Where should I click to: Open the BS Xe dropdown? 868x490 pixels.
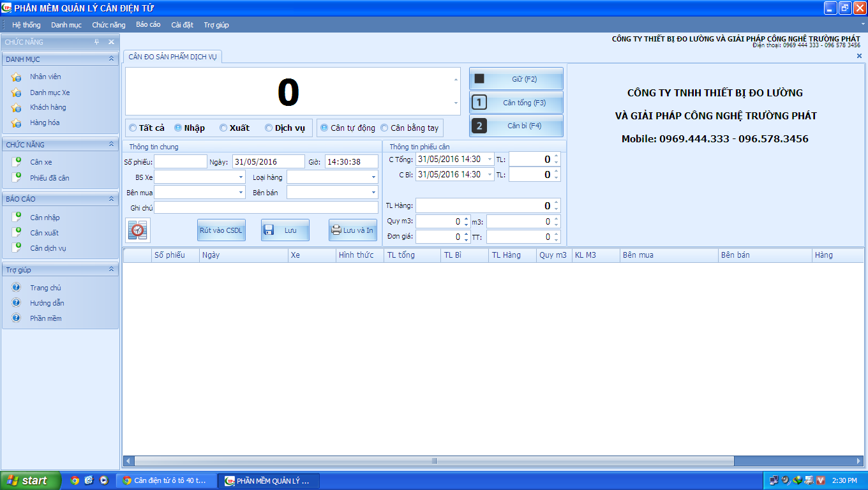(x=241, y=177)
